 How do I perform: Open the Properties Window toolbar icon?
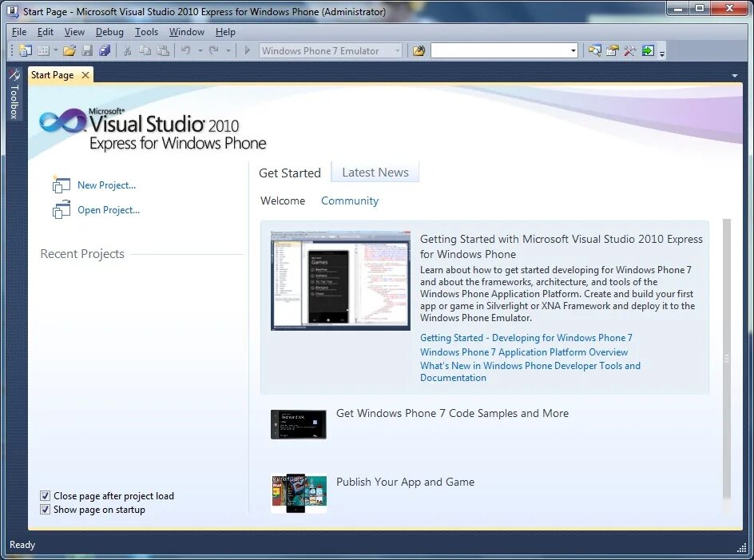(x=612, y=50)
